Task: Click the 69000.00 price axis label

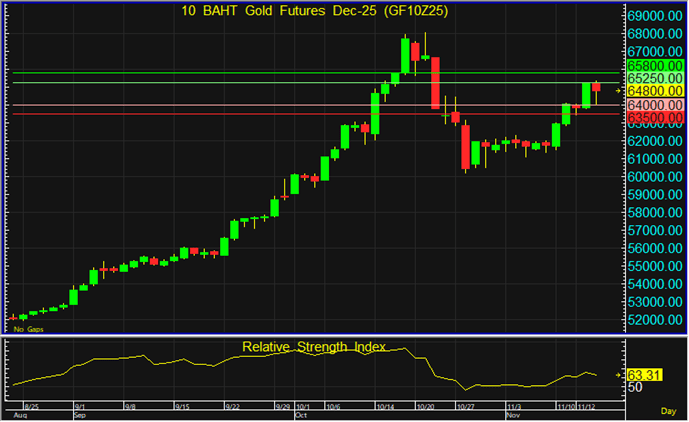Action: pyautogui.click(x=655, y=16)
